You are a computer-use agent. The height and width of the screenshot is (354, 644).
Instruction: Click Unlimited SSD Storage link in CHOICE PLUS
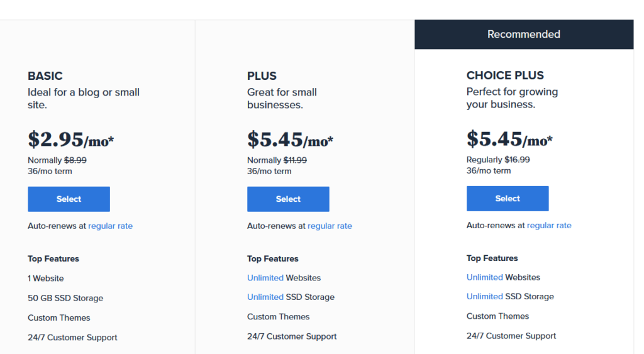point(485,297)
